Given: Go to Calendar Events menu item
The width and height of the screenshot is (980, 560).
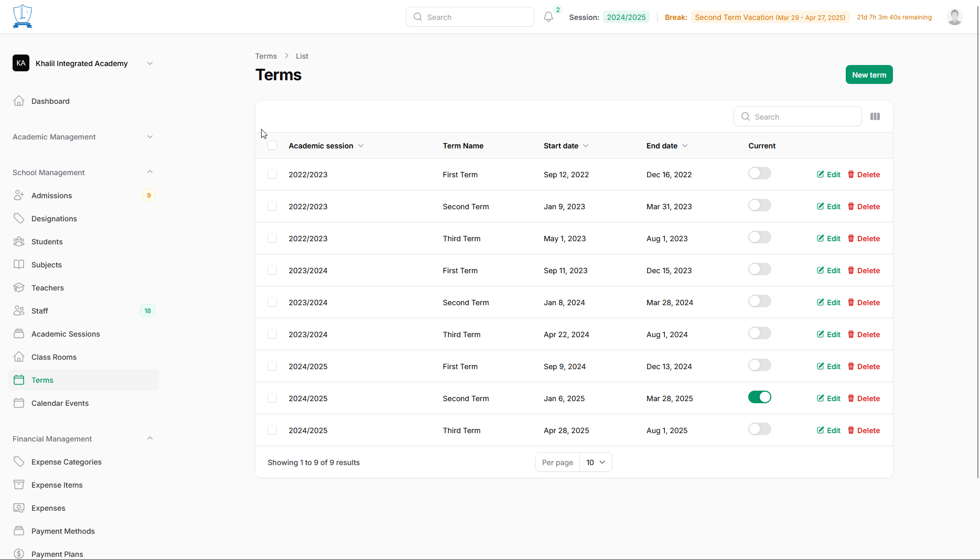Looking at the screenshot, I should coord(60,403).
